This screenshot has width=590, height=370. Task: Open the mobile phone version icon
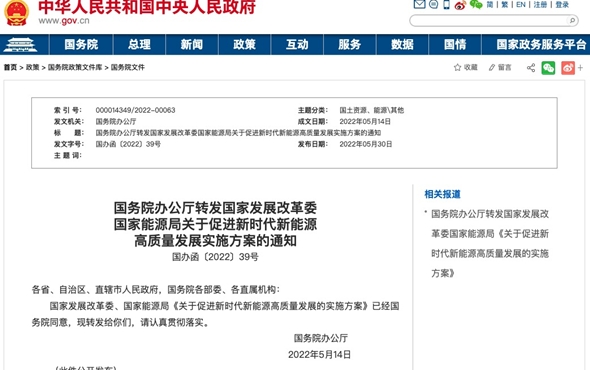click(x=446, y=5)
